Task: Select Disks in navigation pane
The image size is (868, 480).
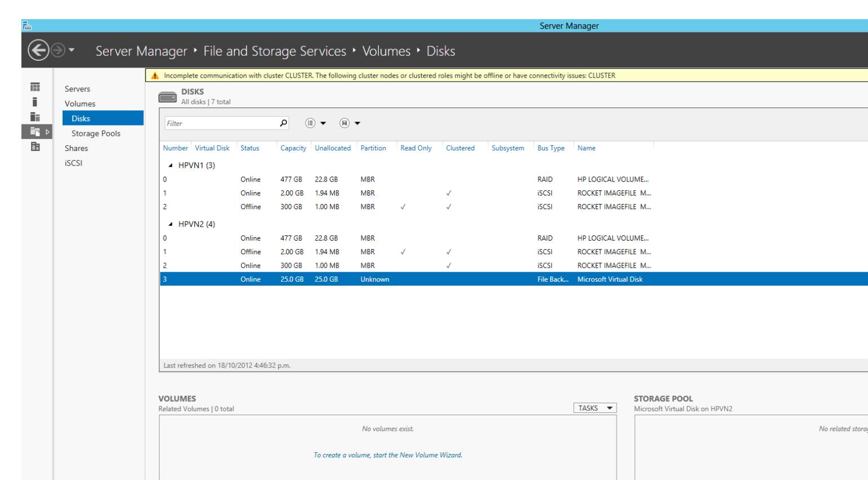Action: point(103,118)
